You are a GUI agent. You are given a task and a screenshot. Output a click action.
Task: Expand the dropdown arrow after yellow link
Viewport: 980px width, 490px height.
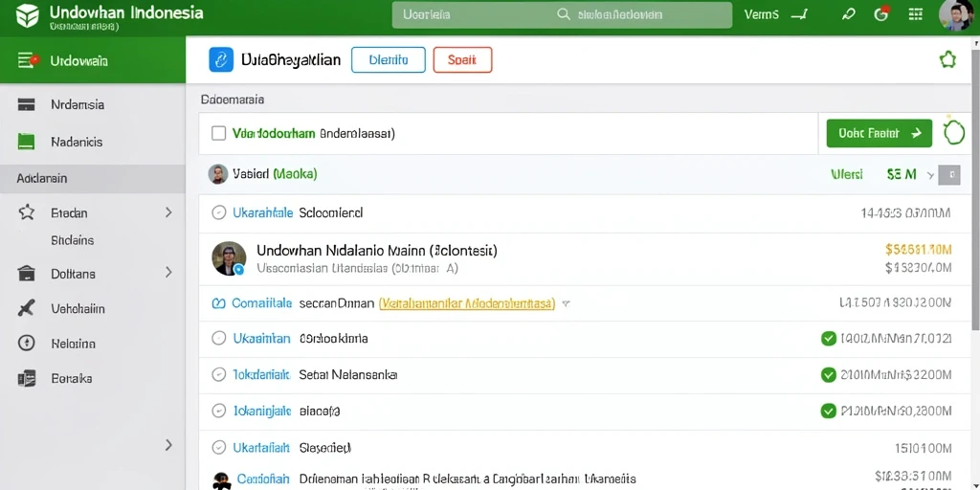[x=566, y=303]
